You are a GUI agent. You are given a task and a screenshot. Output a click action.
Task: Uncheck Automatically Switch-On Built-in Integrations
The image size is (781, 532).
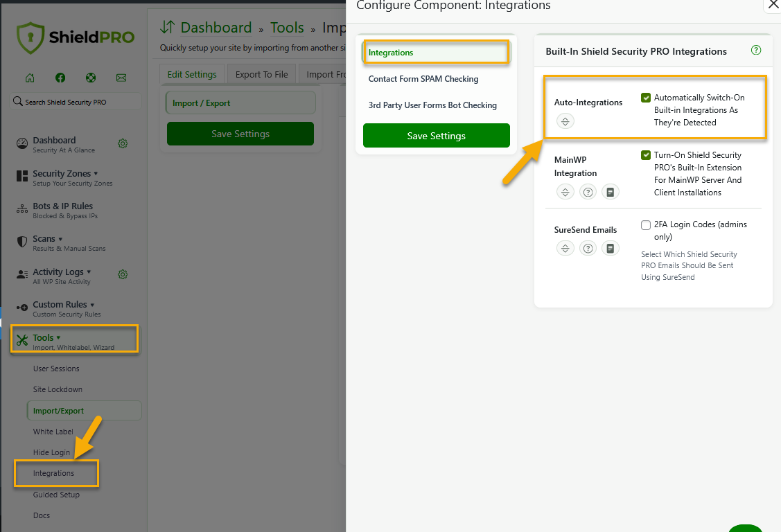click(646, 98)
